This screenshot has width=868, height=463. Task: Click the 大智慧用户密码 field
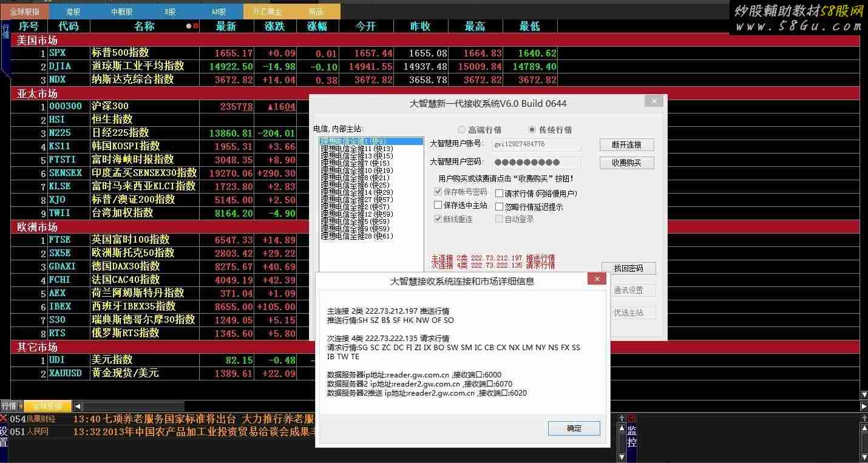535,162
